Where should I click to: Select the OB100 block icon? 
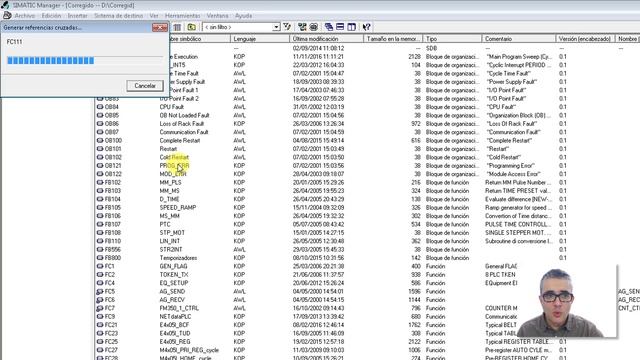click(x=100, y=140)
